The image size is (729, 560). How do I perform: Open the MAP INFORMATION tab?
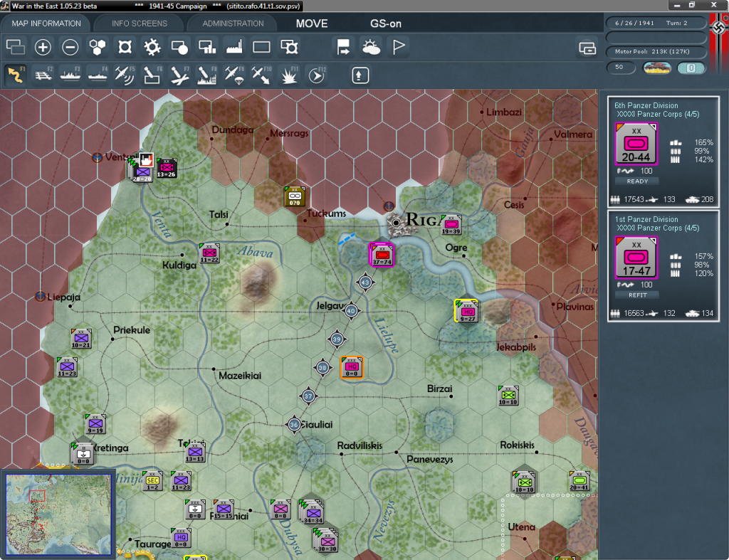click(x=46, y=23)
